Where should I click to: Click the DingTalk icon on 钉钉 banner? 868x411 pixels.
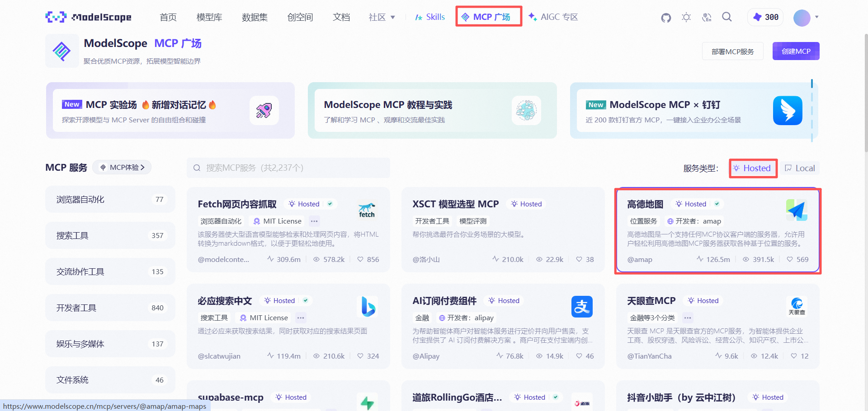pyautogui.click(x=788, y=110)
